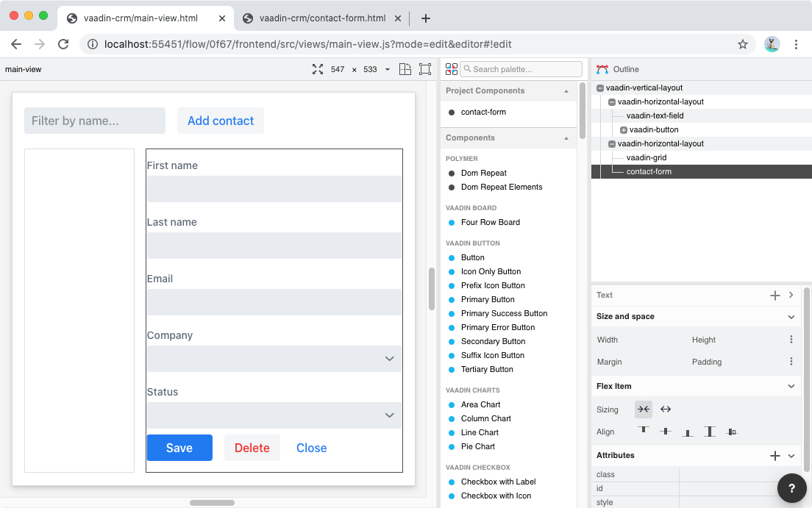Image resolution: width=812 pixels, height=508 pixels.
Task: Select vaadin-grid in the Outline tree
Action: pos(646,157)
